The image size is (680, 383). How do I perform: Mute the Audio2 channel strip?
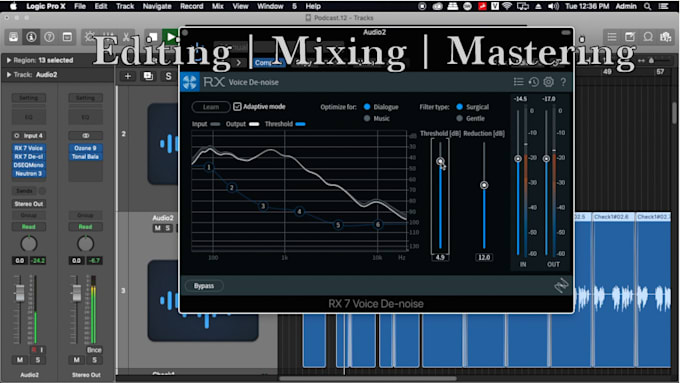click(20, 360)
